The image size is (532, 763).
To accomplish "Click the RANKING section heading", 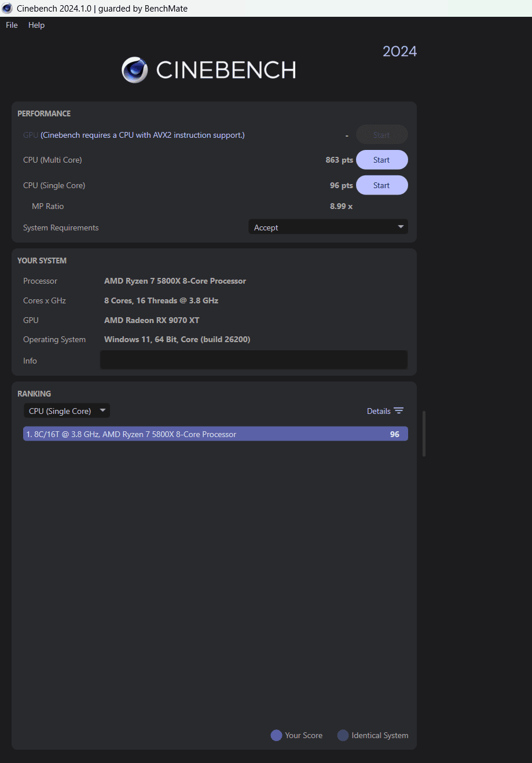I will tap(34, 394).
